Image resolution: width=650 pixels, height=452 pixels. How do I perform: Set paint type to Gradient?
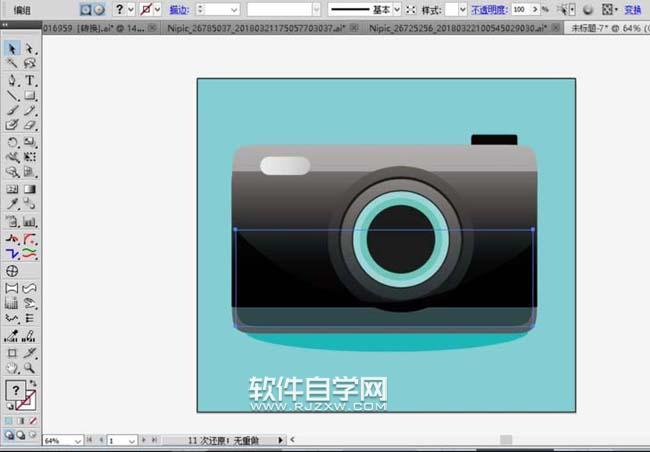(21, 421)
